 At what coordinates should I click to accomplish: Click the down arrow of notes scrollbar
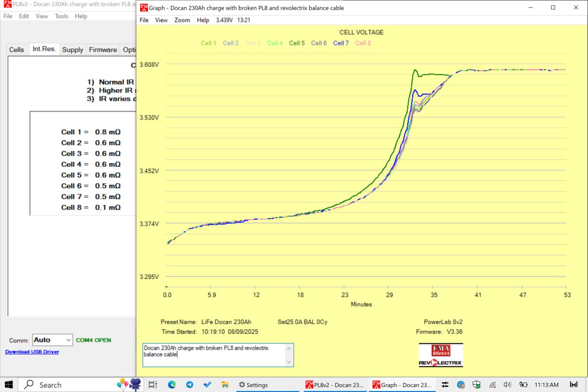point(289,362)
